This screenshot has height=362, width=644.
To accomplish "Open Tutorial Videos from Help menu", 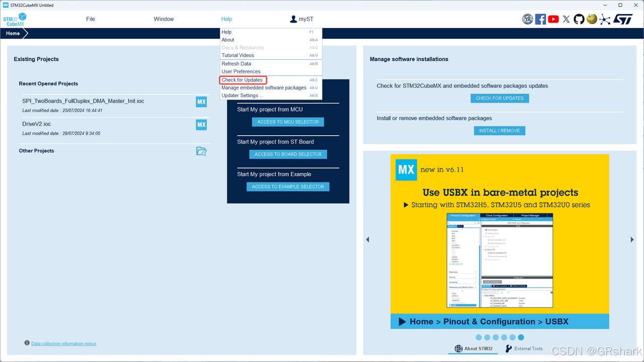I will 271,55.
